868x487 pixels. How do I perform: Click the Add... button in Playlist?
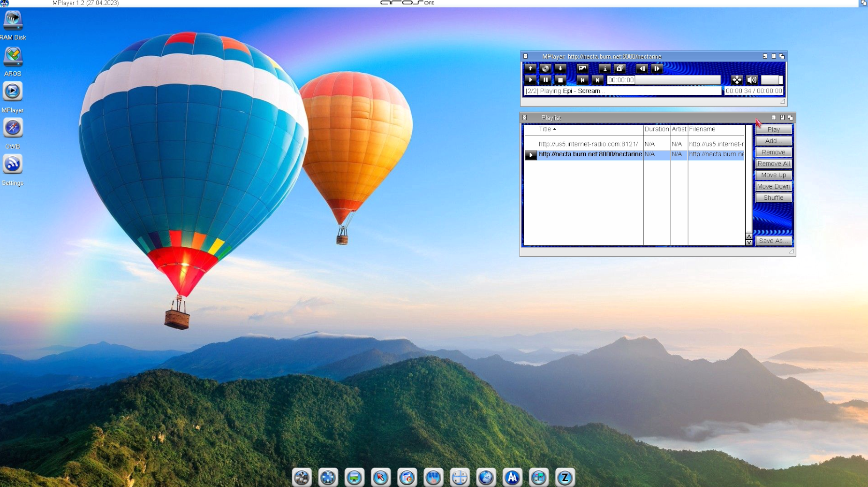pos(774,141)
